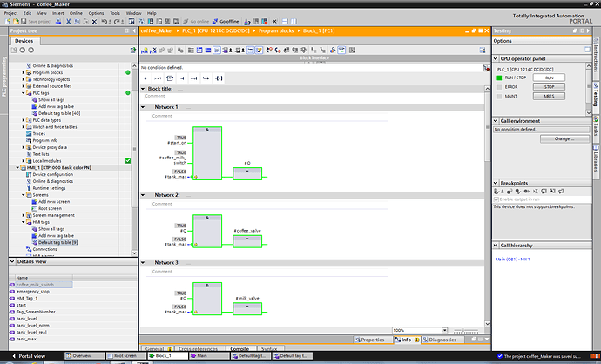Collapse PLC tags node in project tree

pos(23,93)
